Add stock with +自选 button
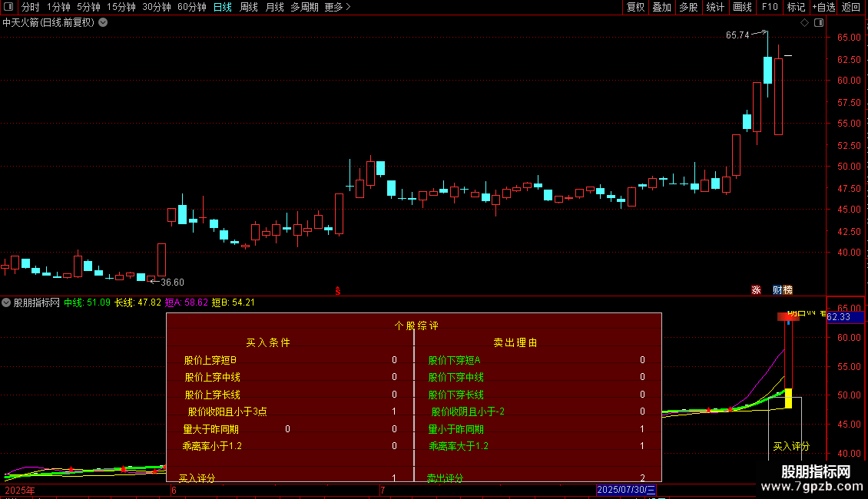 [823, 7]
